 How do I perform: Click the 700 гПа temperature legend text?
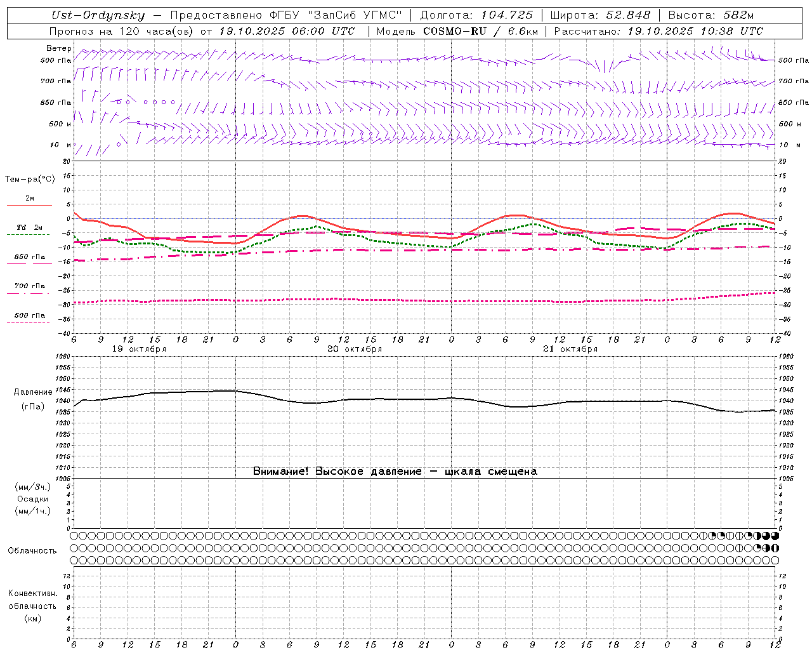(x=30, y=286)
